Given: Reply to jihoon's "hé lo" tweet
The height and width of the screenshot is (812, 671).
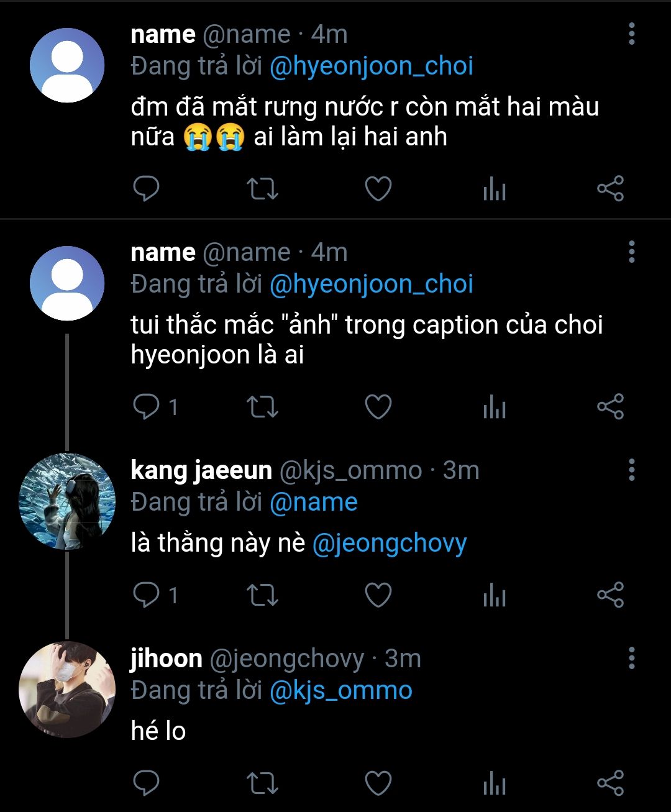Looking at the screenshot, I should [147, 783].
